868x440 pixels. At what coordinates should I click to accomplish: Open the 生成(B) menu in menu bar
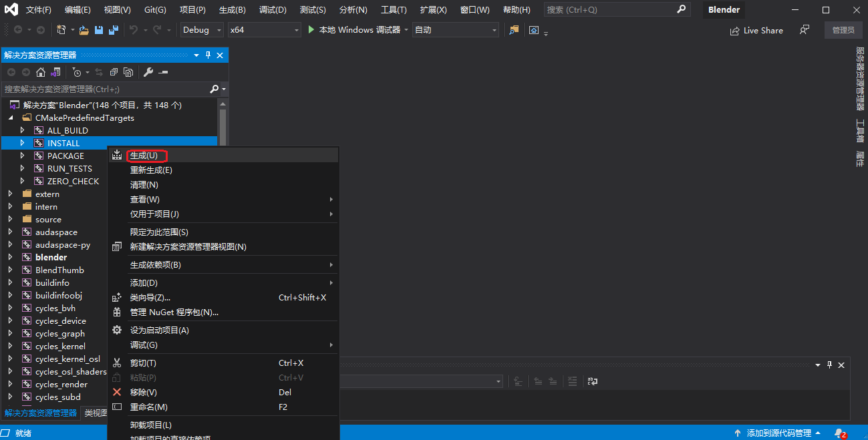click(x=233, y=10)
